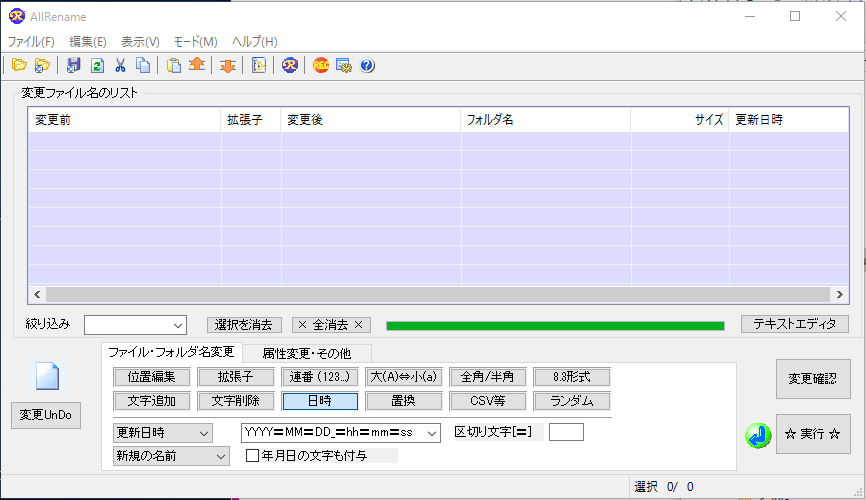Click the window with gear settings icon
Image resolution: width=866 pixels, height=500 pixels.
[x=344, y=65]
